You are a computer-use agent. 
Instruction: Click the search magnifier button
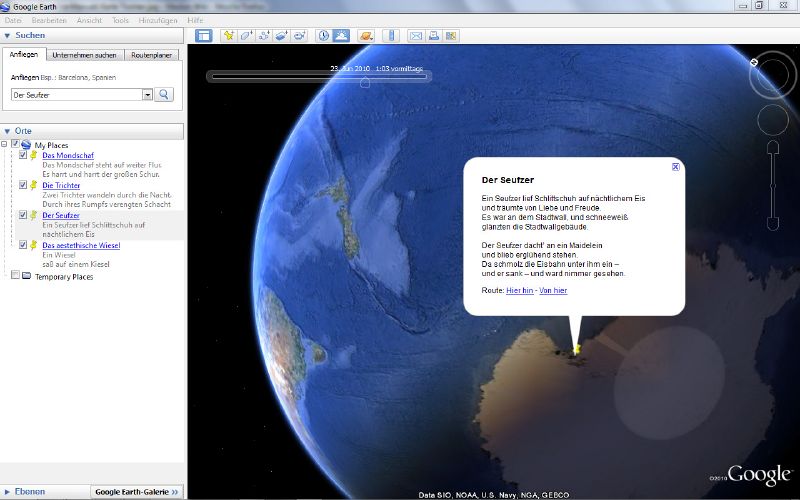(x=164, y=94)
